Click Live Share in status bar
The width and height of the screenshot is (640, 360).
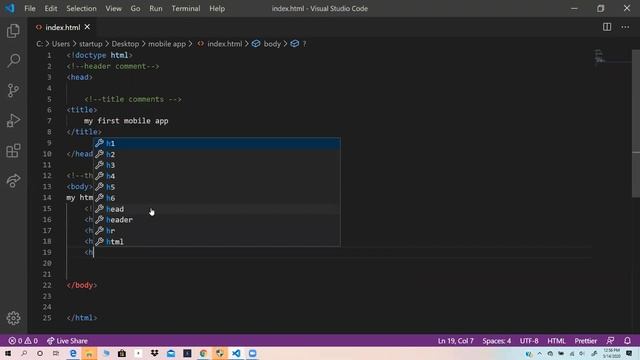(67, 341)
